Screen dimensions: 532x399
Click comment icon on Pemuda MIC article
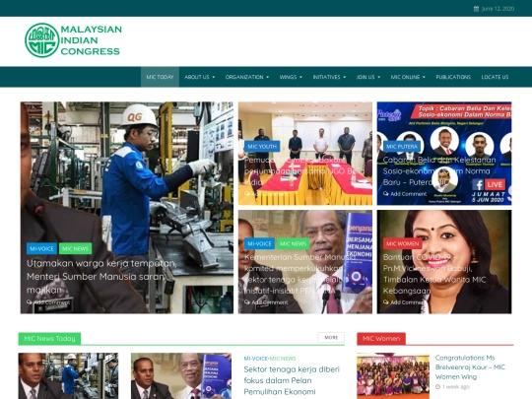[247, 194]
